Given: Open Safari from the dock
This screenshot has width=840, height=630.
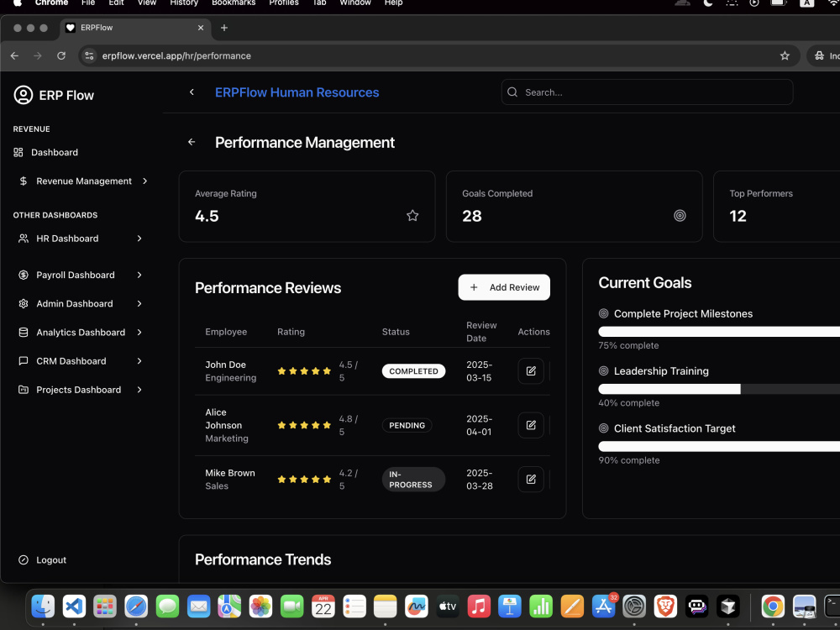Looking at the screenshot, I should (x=136, y=606).
